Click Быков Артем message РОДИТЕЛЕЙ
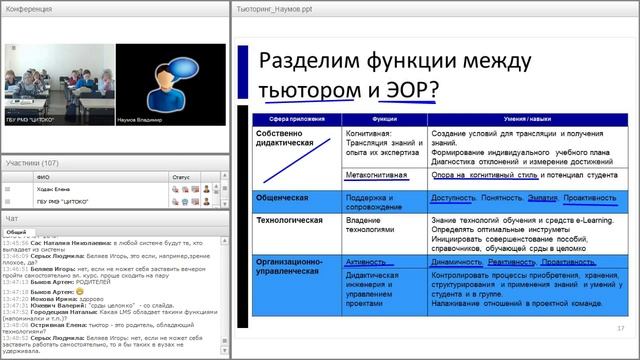The height and width of the screenshot is (360, 640). [x=57, y=282]
